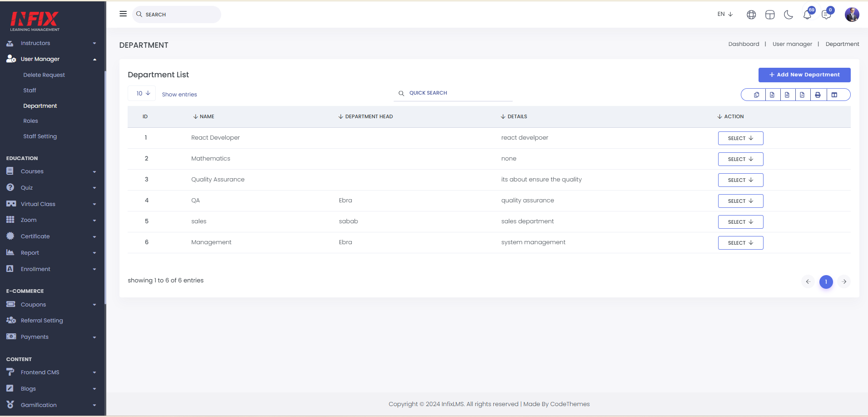The image size is (868, 417).
Task: Open the Roles submenu item
Action: (x=30, y=121)
